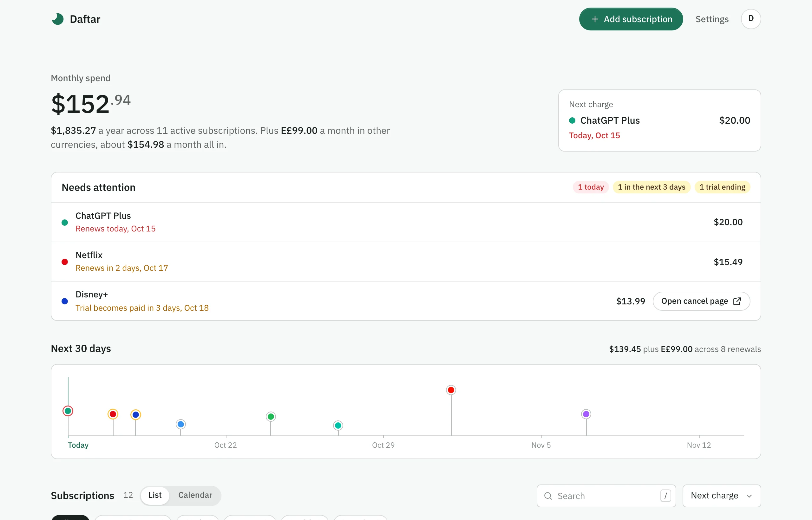Click the blue dot beside Disney+ row
The width and height of the screenshot is (812, 520).
65,301
